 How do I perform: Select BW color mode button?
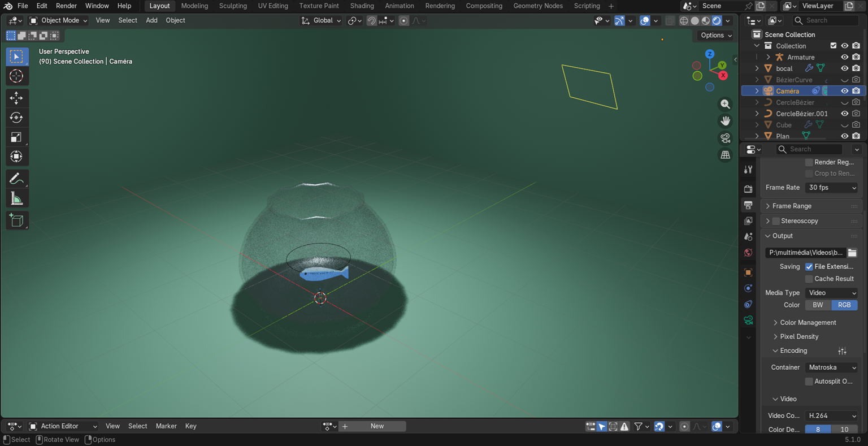(x=818, y=305)
